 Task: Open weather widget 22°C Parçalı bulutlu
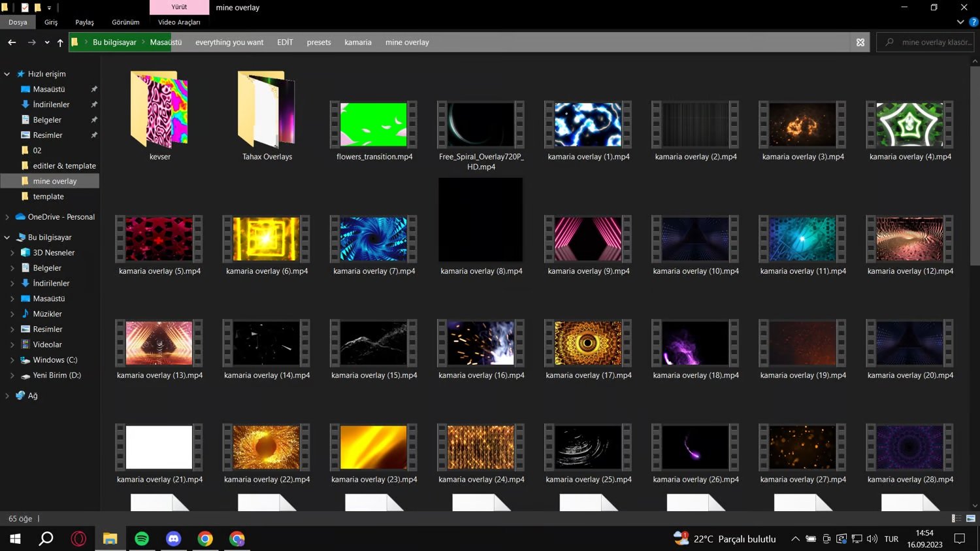[725, 539]
